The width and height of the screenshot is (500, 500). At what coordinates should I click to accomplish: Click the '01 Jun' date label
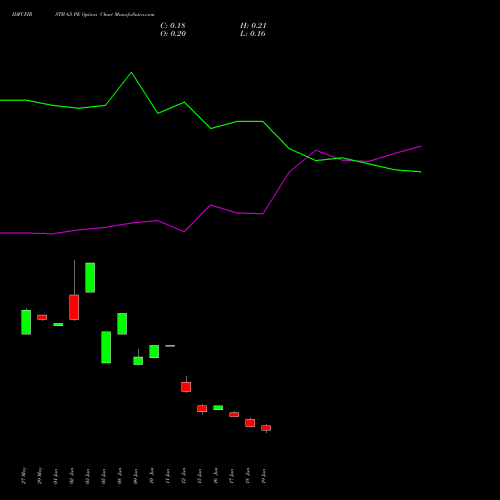(x=56, y=476)
